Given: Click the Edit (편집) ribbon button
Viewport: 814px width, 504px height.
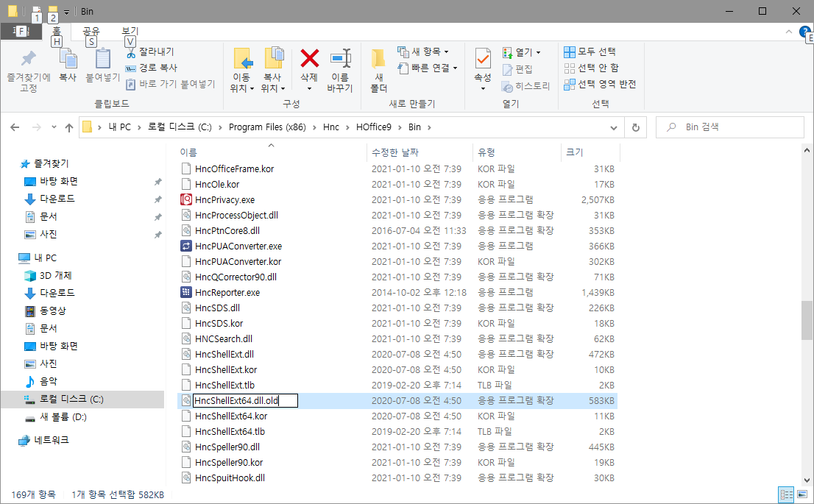Looking at the screenshot, I should coord(517,69).
